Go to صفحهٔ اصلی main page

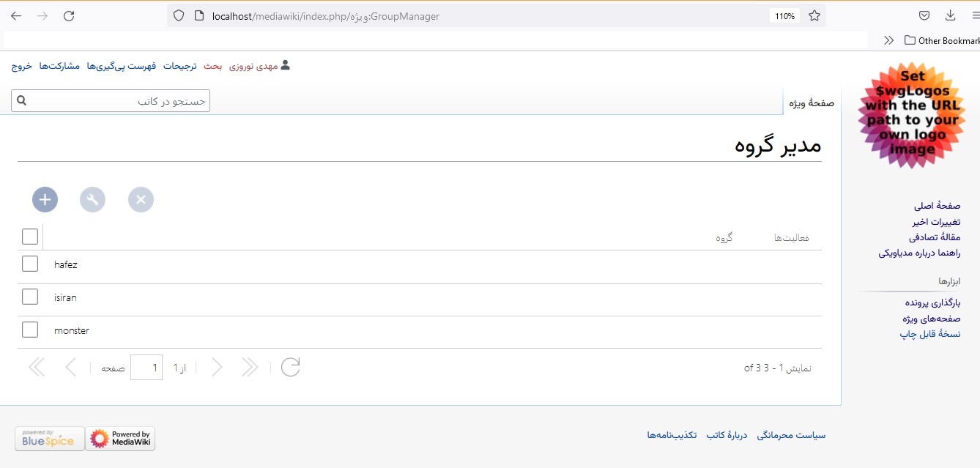pos(937,207)
